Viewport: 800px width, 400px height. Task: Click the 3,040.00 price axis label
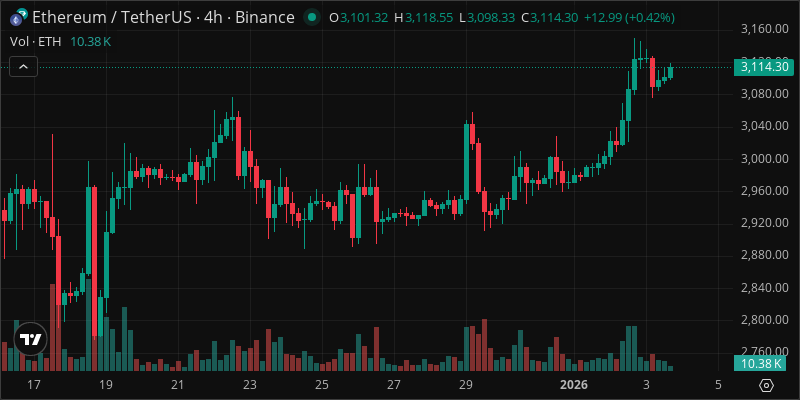pyautogui.click(x=764, y=126)
